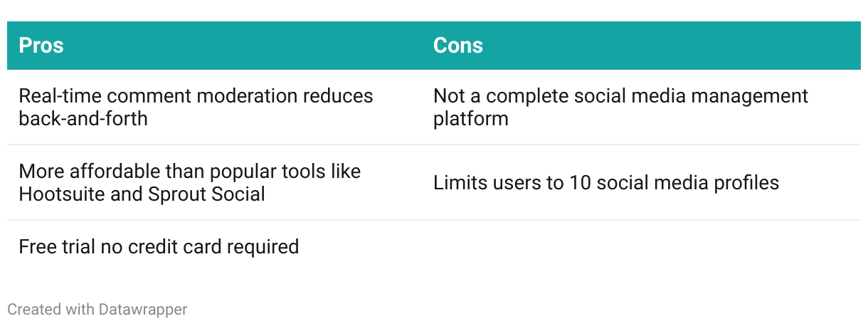This screenshot has height=326, width=868.
Task: Click the word Datawrapper in the footer
Action: click(143, 310)
